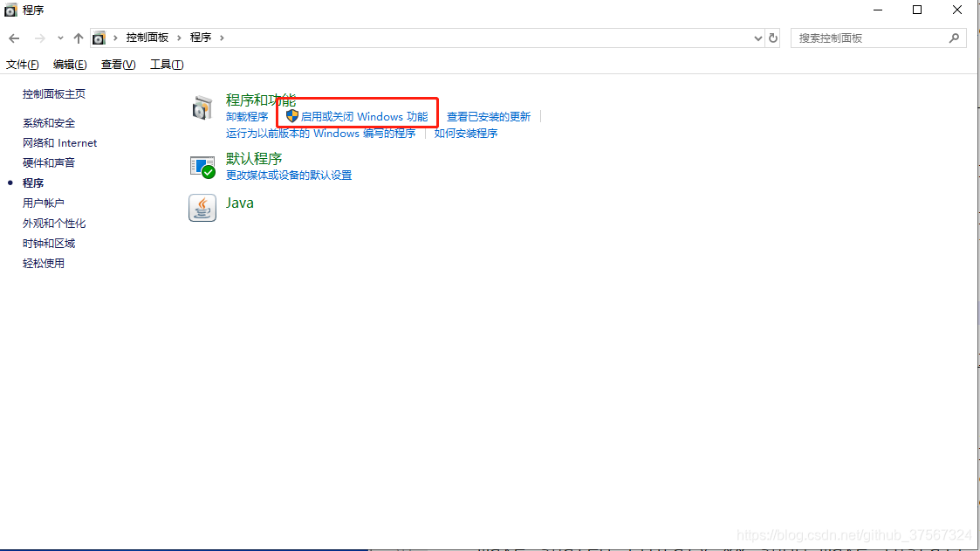Click the magnifier search icon

click(954, 38)
